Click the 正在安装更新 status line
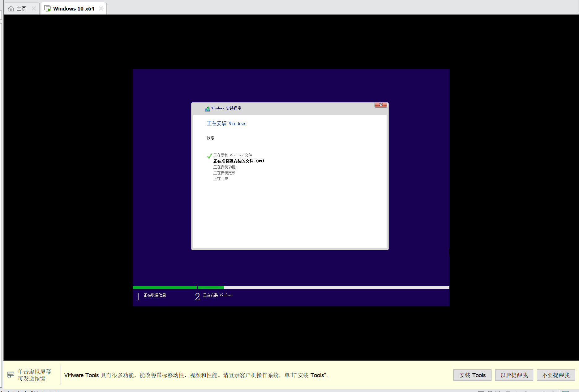The width and height of the screenshot is (579, 392). 224,173
